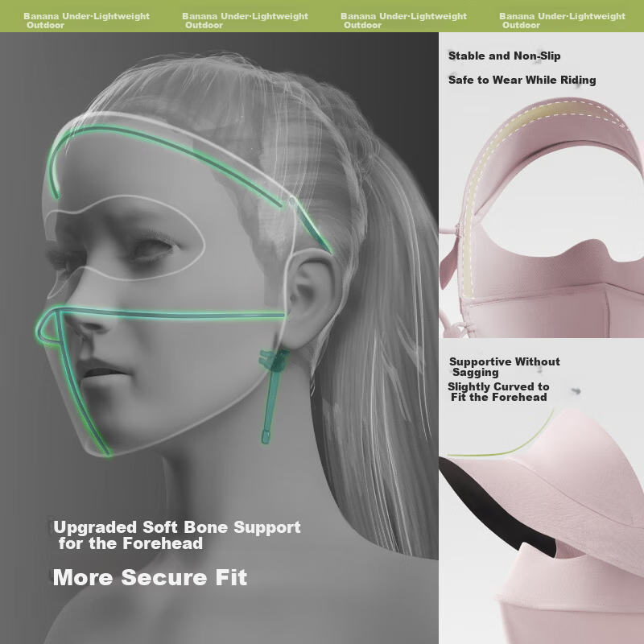Click "Upgraded Soft Bone Support for the Forehead"

(177, 535)
